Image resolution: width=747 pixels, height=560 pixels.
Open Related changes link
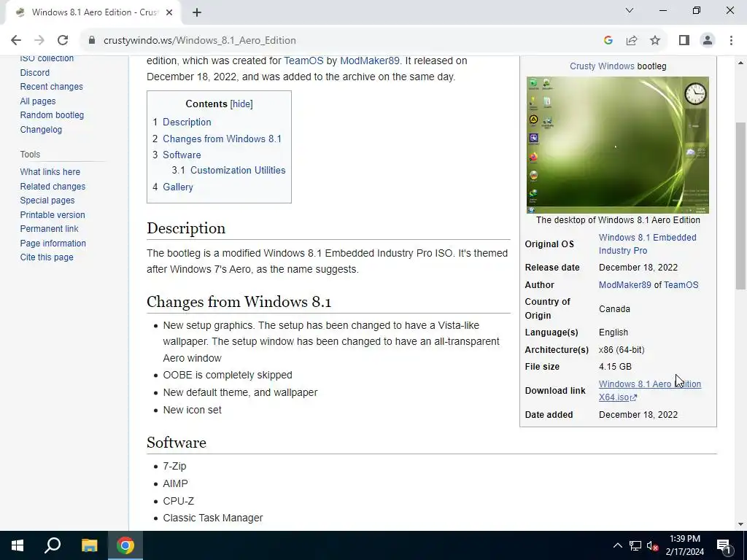[x=53, y=186]
